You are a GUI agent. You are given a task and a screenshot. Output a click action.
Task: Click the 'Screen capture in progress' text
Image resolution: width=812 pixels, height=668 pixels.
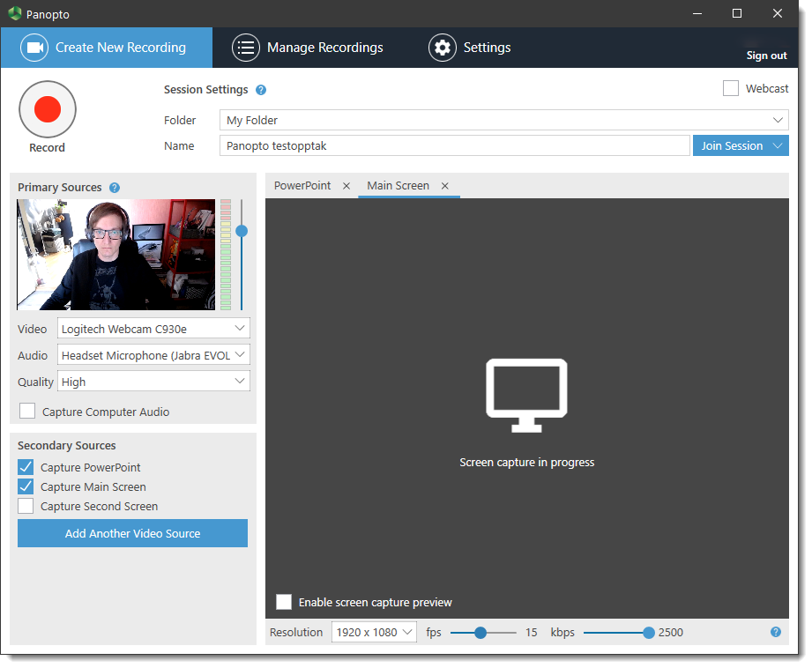click(526, 462)
